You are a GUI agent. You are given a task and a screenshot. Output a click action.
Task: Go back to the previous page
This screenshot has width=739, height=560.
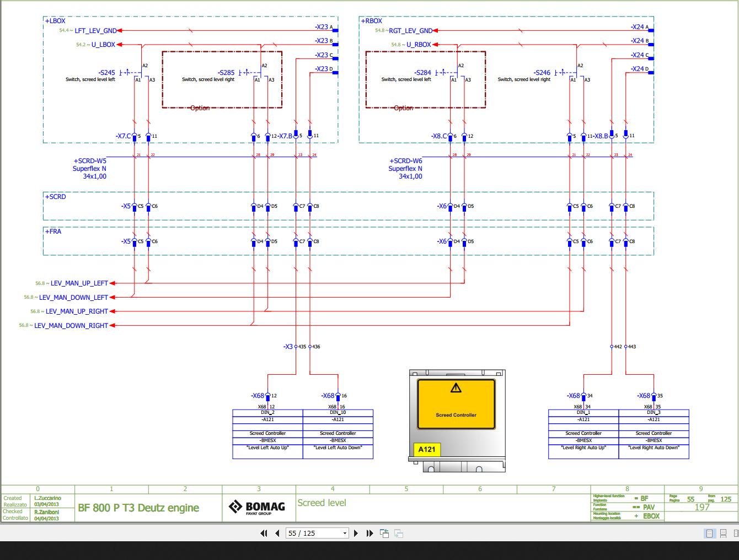(x=276, y=533)
